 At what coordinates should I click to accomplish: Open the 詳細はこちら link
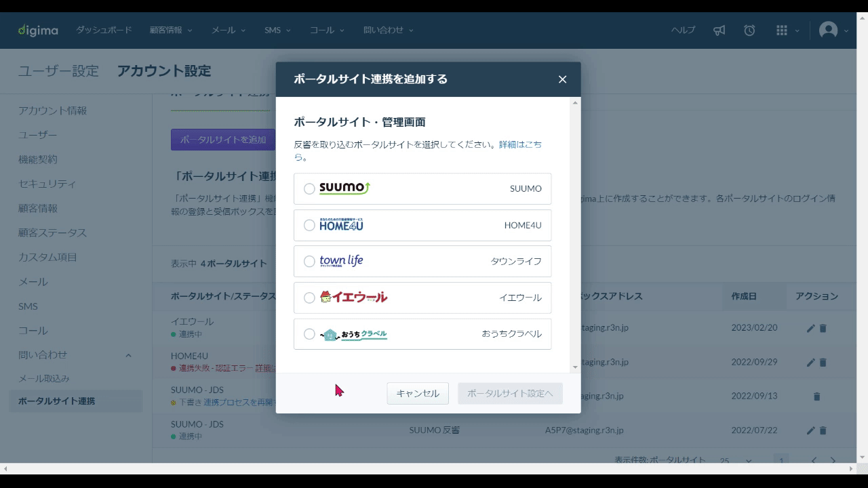(x=520, y=144)
